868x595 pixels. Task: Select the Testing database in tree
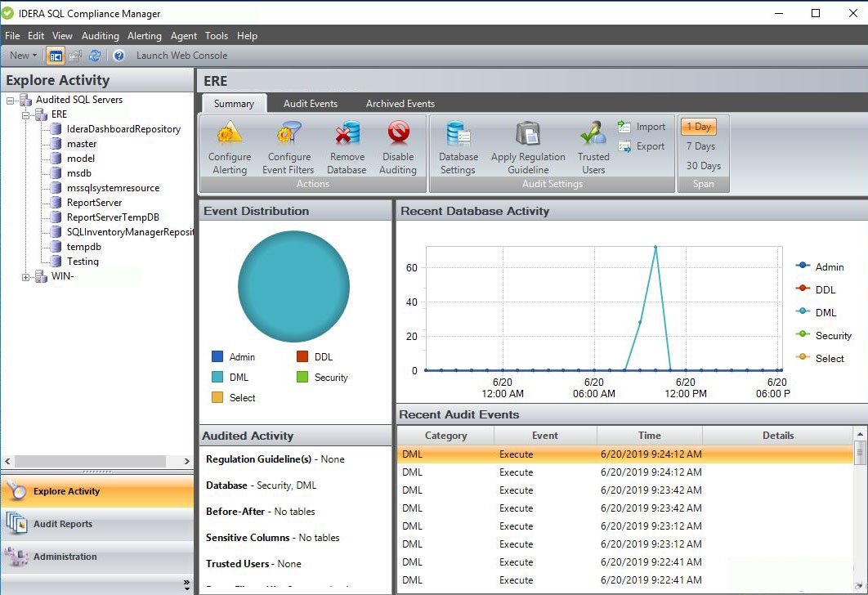coord(83,262)
